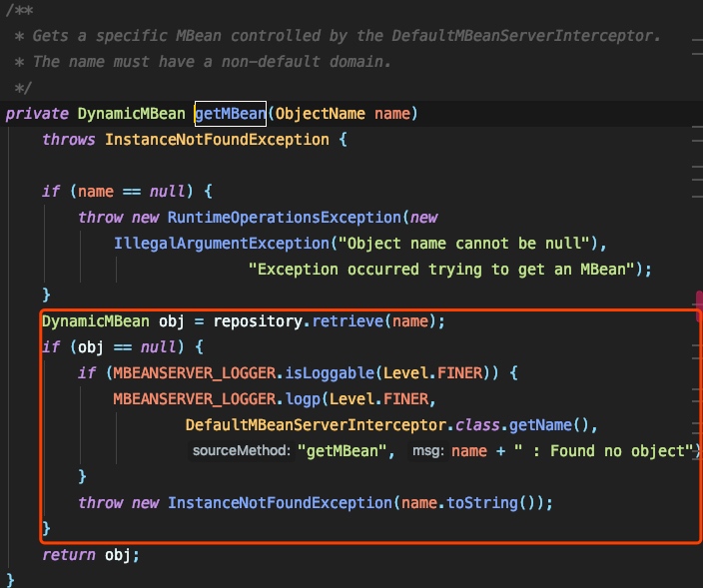Viewport: 703px width, 588px height.
Task: Click the "Object name cannot be null" string
Action: coord(463,244)
